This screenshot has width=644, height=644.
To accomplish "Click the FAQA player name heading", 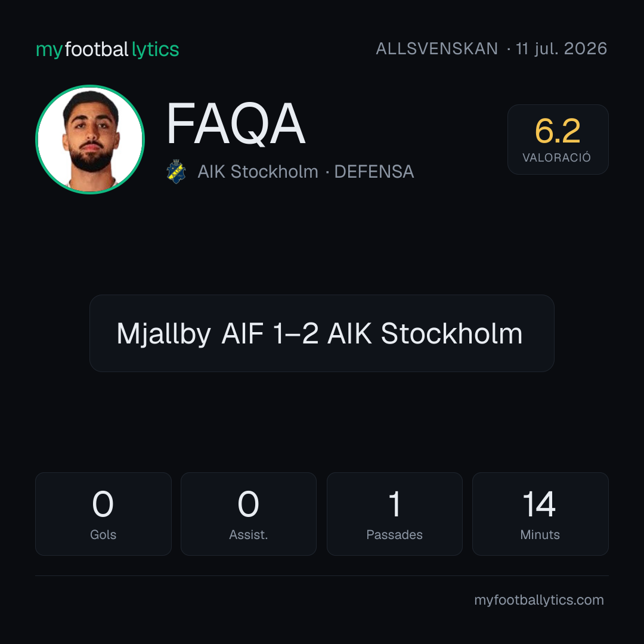I will (x=236, y=123).
